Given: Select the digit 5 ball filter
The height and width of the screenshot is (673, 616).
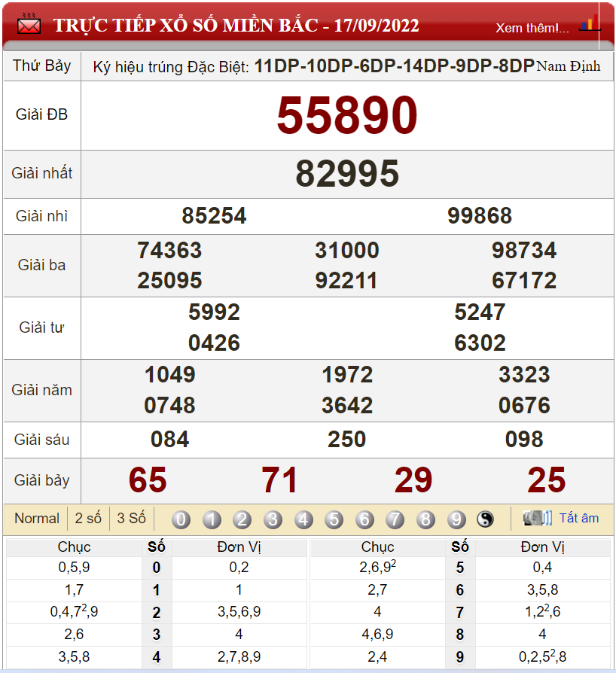Looking at the screenshot, I should pyautogui.click(x=334, y=519).
